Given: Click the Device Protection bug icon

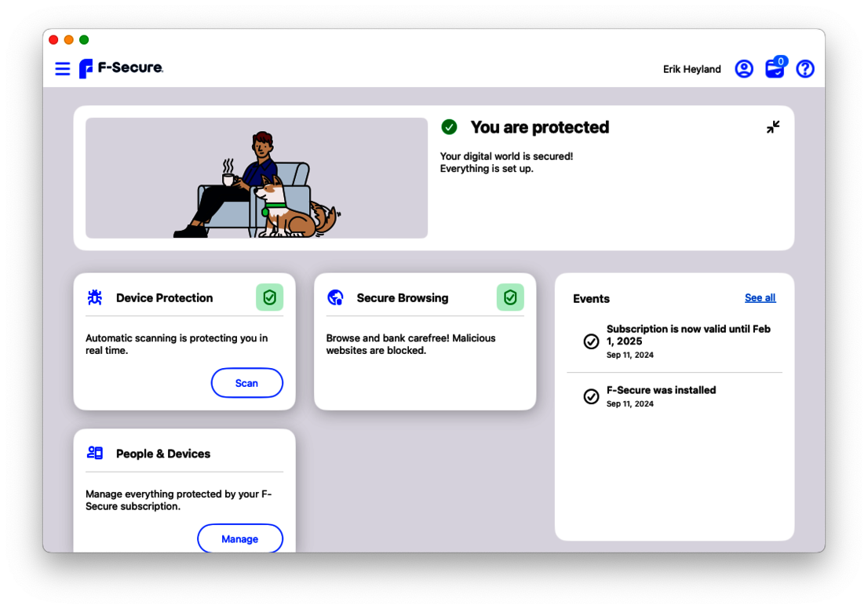Looking at the screenshot, I should pos(95,297).
